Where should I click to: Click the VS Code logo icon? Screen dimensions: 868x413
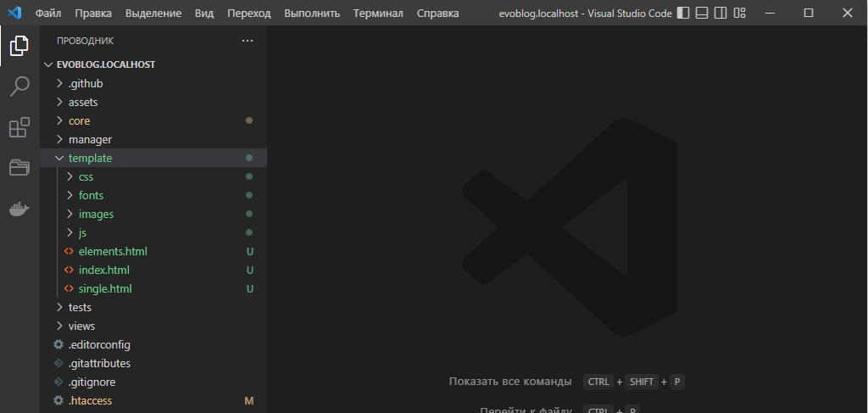[x=14, y=14]
